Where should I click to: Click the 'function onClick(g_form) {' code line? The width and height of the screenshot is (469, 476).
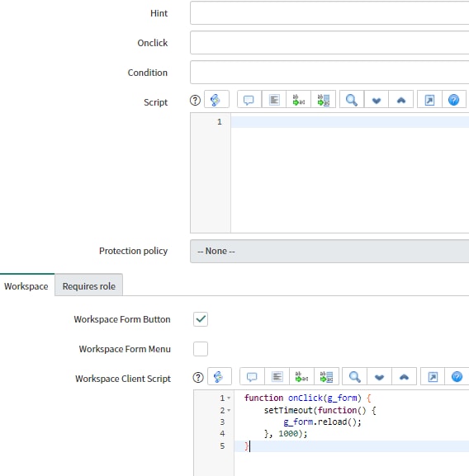308,398
